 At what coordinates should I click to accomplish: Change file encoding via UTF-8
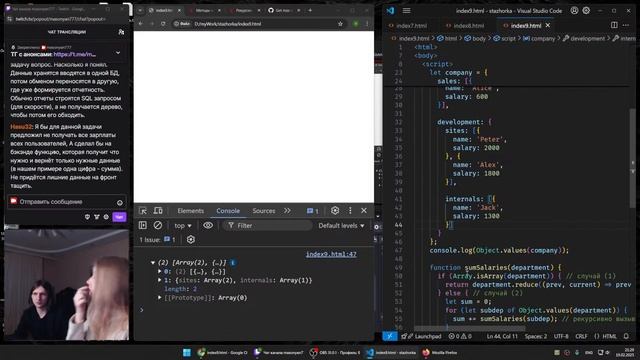coord(561,336)
